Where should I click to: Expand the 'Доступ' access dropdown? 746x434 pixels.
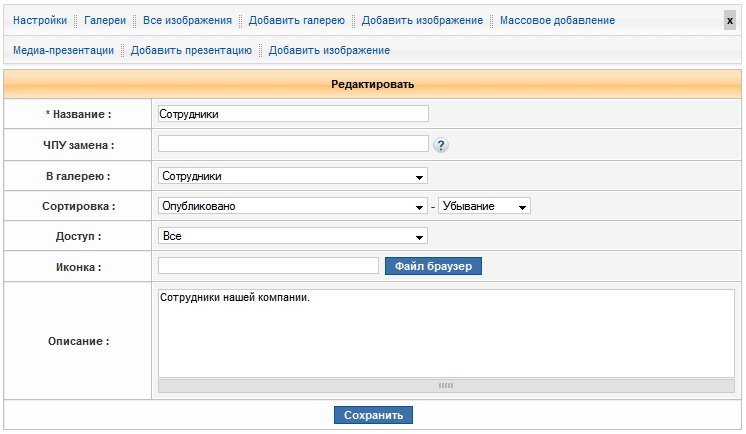tap(292, 236)
